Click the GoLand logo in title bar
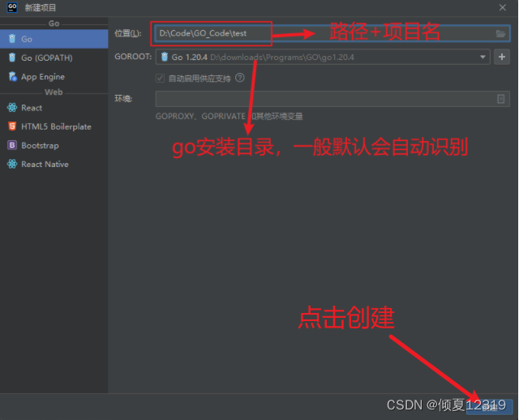Viewport: 519px width, 420px height. [x=12, y=7]
